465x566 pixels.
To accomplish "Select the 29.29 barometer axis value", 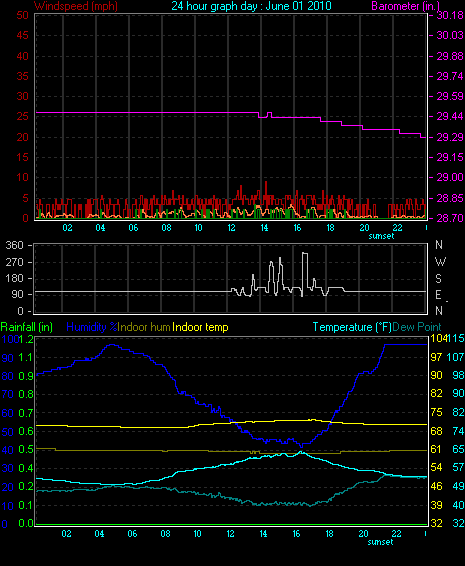I will tap(450, 137).
